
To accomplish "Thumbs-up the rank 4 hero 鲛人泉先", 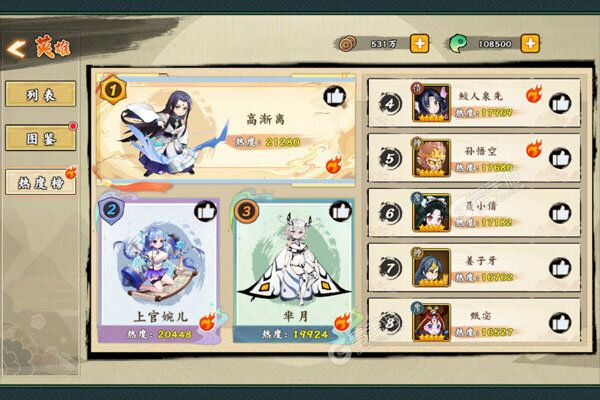I will [x=560, y=103].
